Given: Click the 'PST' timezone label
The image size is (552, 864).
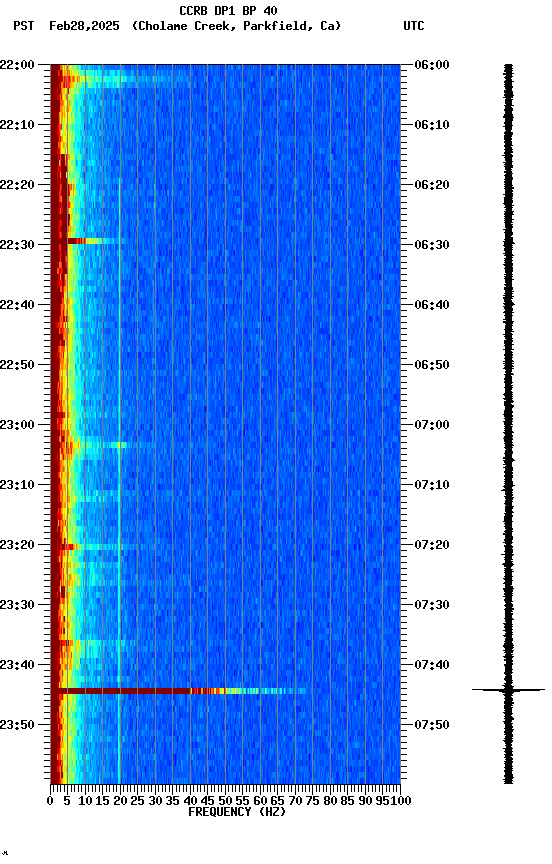Looking at the screenshot, I should click(24, 26).
